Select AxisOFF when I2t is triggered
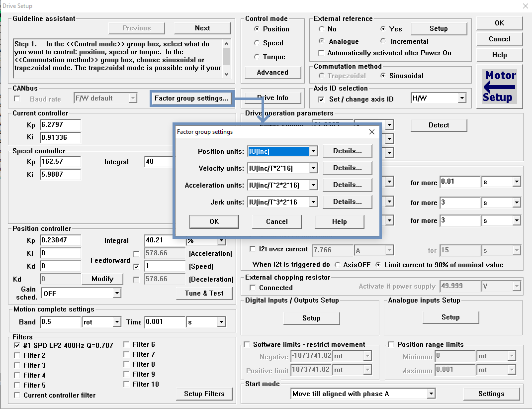The width and height of the screenshot is (532, 409). [x=337, y=264]
